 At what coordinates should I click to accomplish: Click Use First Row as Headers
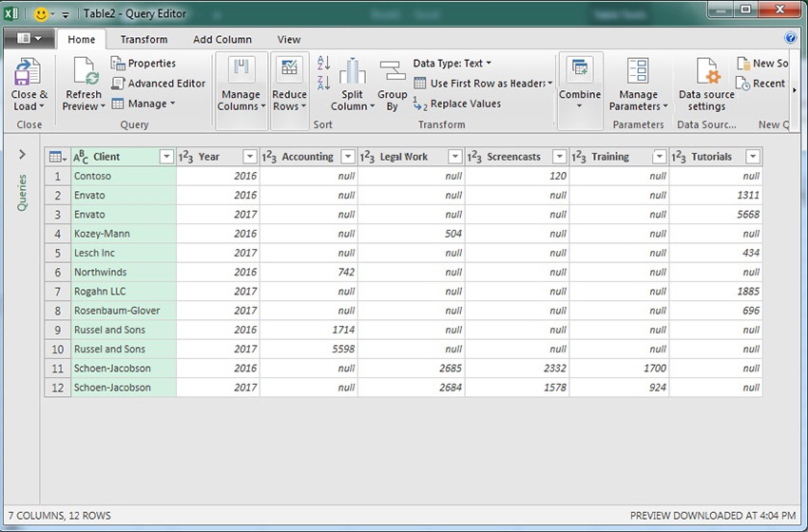[x=483, y=84]
